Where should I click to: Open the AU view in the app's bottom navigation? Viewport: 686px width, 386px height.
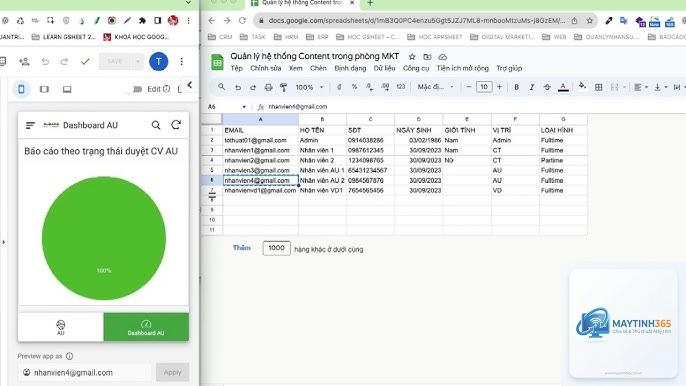(60, 327)
